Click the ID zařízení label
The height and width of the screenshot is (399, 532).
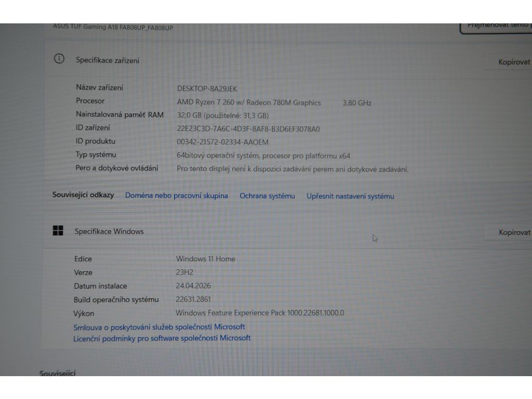93,128
